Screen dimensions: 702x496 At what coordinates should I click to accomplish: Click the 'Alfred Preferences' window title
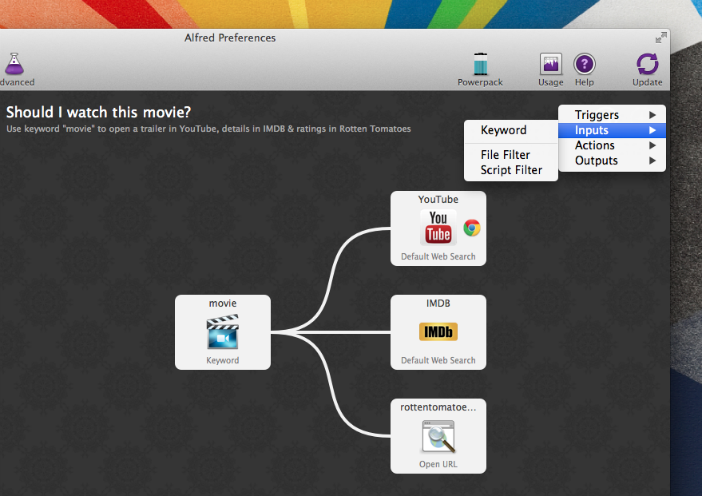click(230, 38)
